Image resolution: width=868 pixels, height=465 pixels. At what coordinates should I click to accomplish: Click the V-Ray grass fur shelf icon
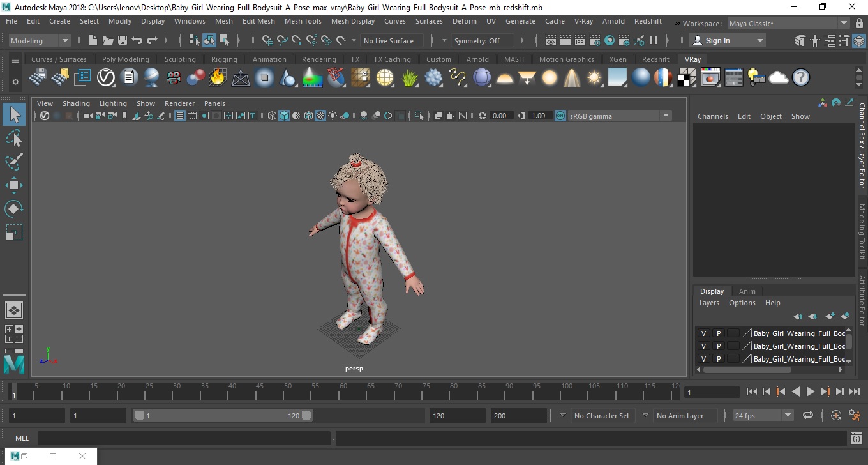409,78
